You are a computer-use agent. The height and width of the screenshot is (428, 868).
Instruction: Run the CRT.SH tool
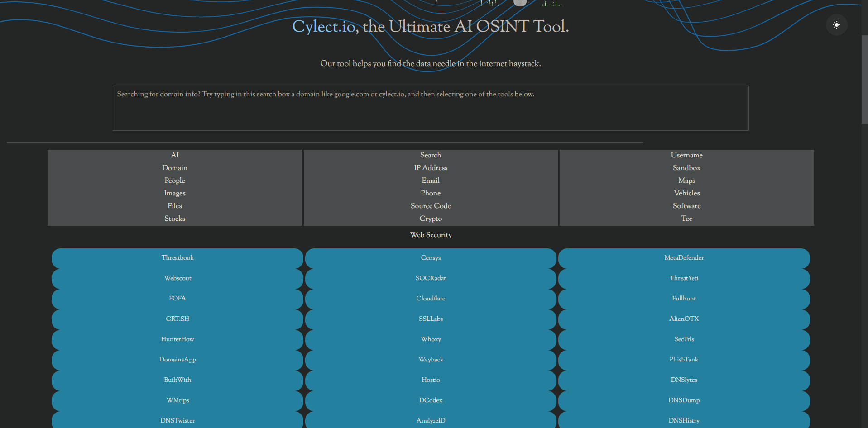(177, 319)
